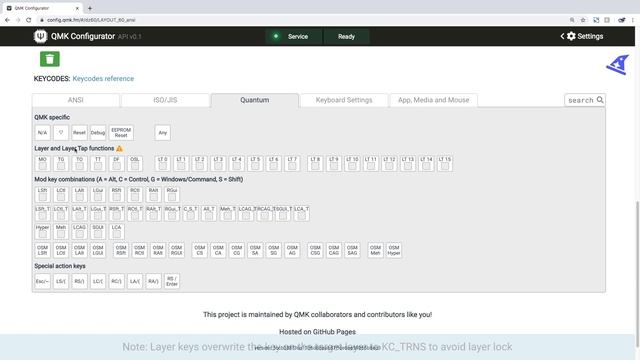Select the EEPROM Reset keycode
The width and height of the screenshot is (640, 360).
tap(121, 133)
